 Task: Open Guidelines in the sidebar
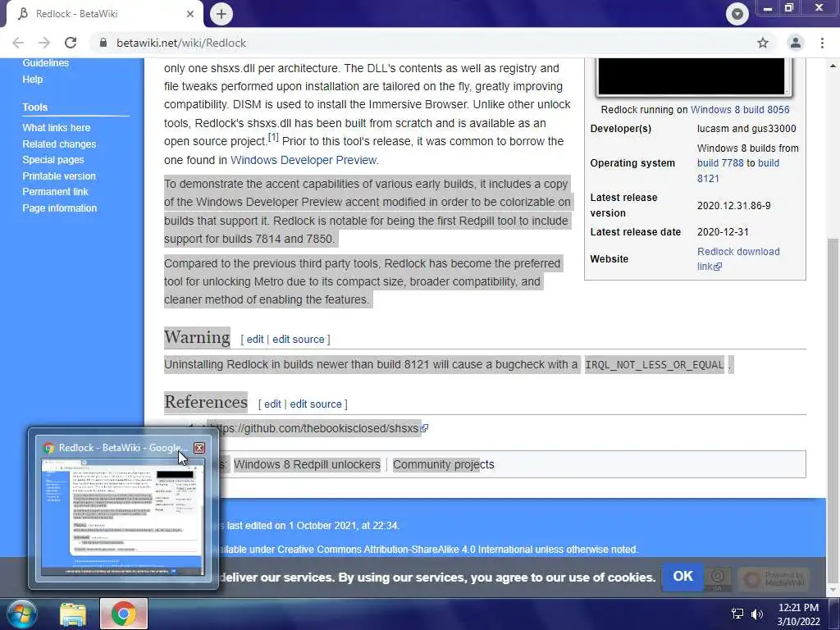click(46, 62)
